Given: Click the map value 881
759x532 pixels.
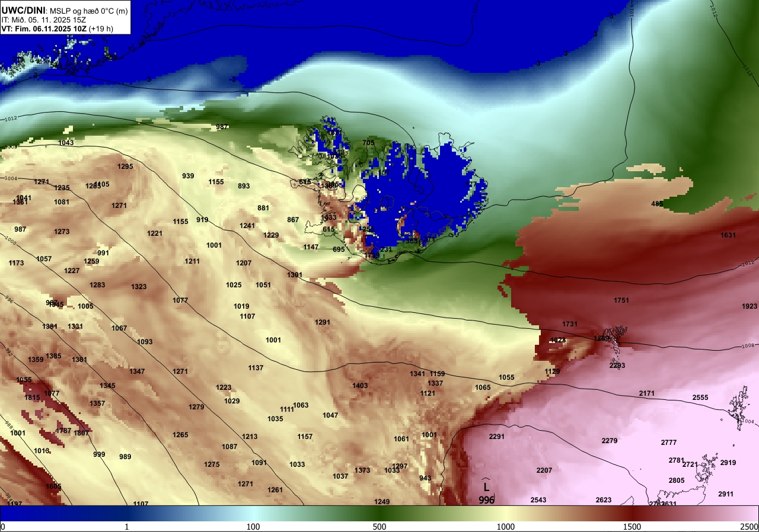Looking at the screenshot, I should coord(263,208).
